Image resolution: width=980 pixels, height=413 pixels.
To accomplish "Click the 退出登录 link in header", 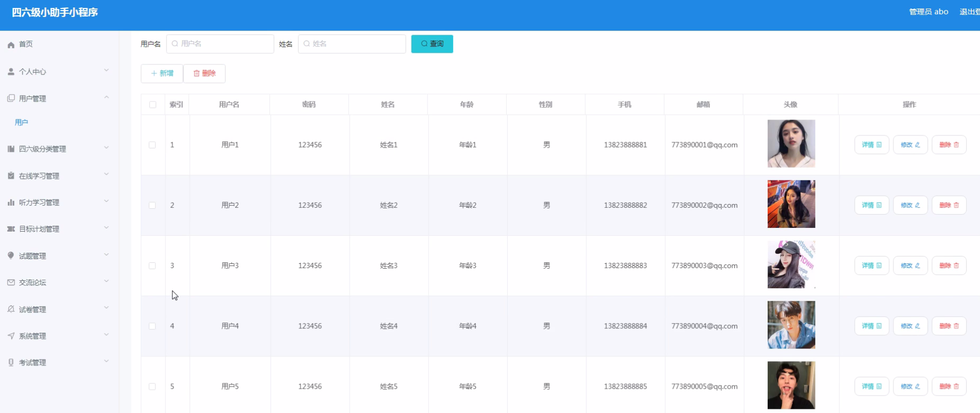I will click(x=970, y=12).
